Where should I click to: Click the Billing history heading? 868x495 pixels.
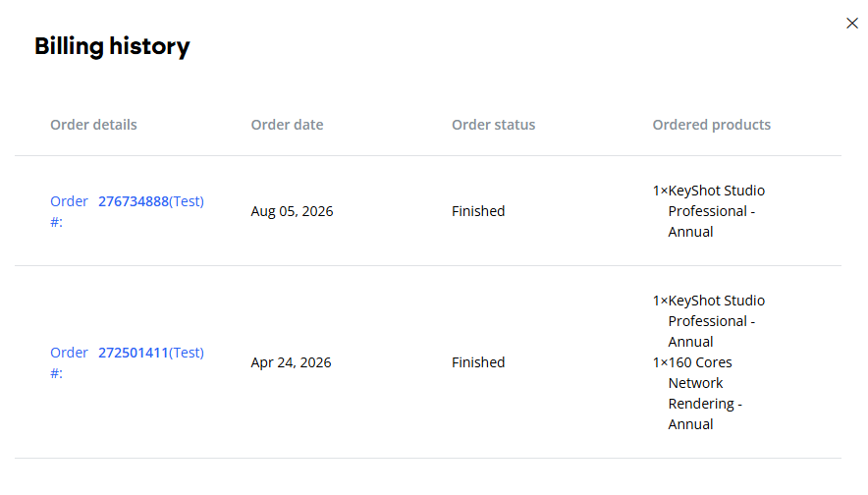112,46
